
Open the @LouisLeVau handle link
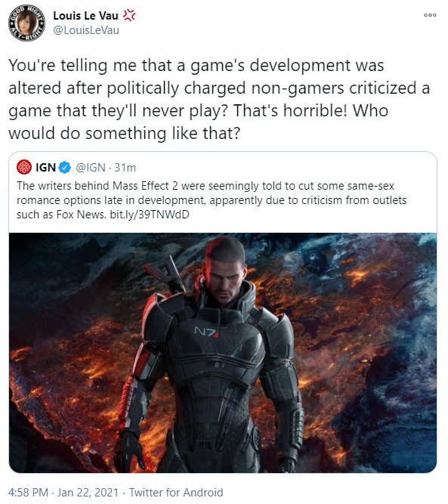[x=86, y=30]
